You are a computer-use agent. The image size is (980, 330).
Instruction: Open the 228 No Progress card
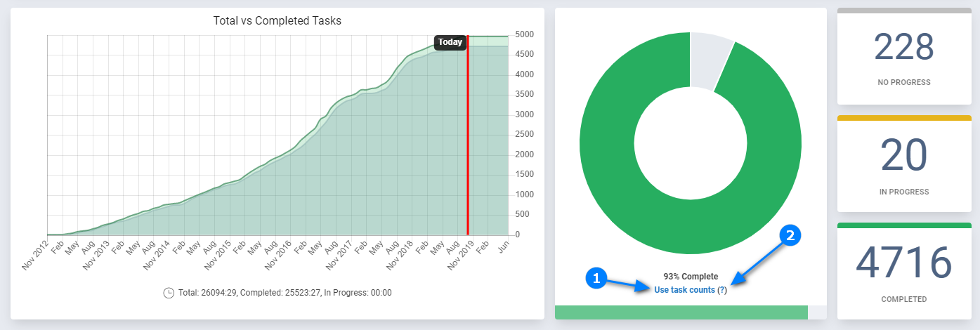tap(903, 58)
